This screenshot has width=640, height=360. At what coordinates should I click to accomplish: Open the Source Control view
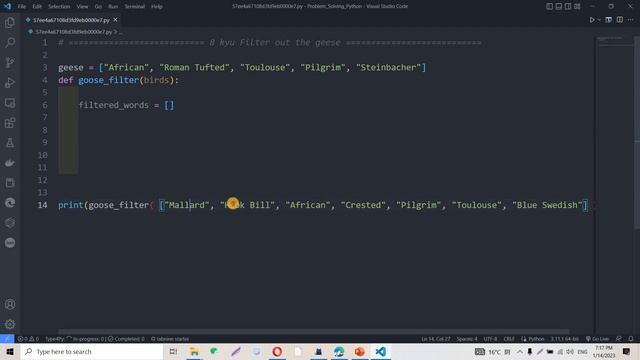coord(10,62)
